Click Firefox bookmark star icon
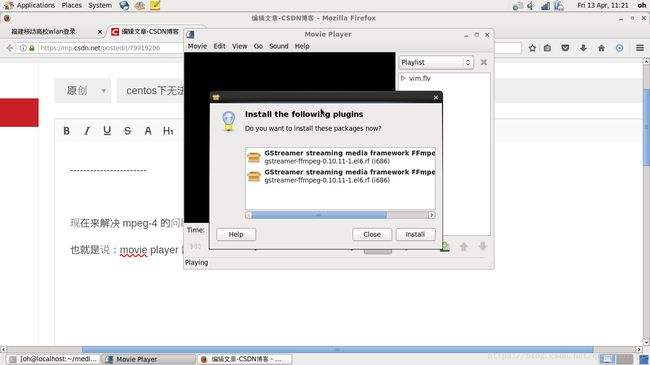 [x=532, y=48]
